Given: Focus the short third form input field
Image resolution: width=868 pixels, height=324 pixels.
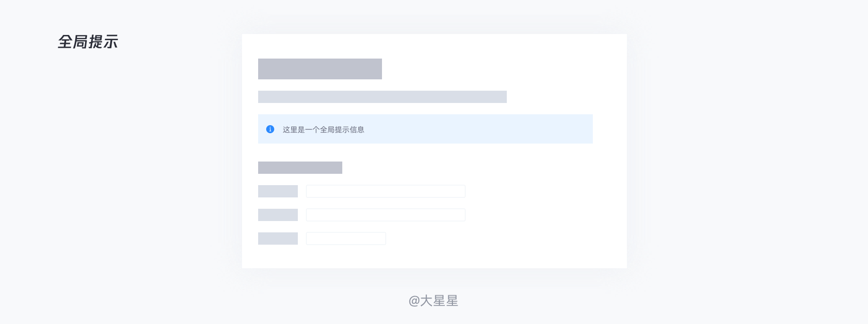Looking at the screenshot, I should [x=346, y=239].
